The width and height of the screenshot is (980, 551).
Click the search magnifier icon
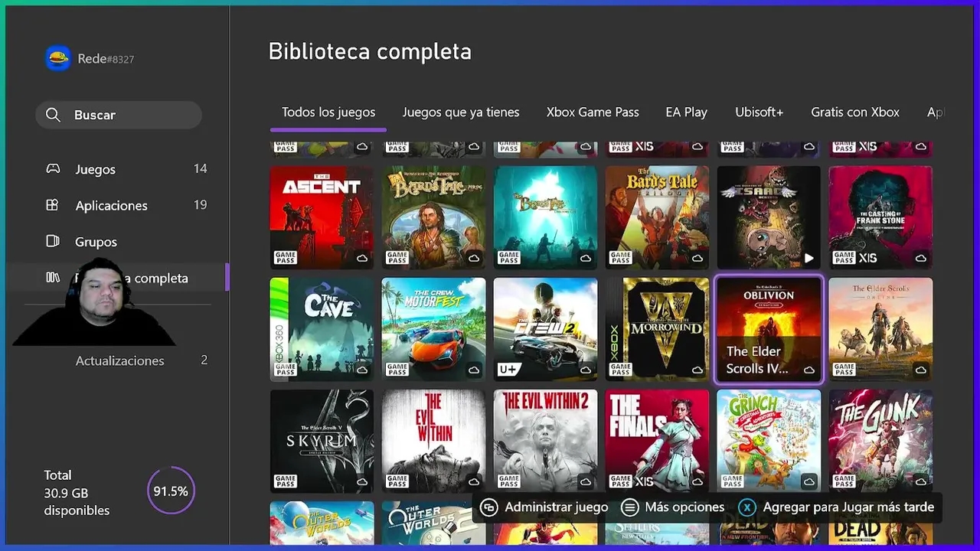[x=53, y=115]
